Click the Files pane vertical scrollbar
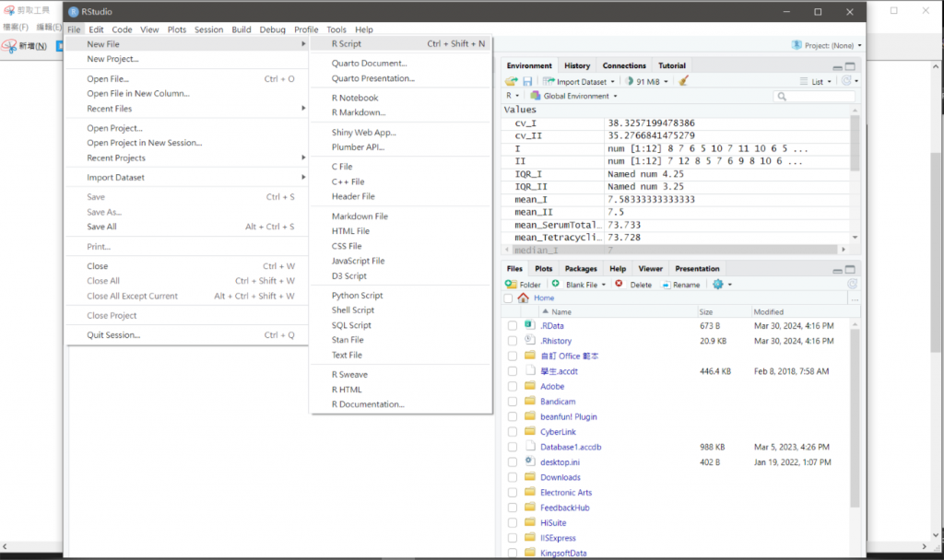944x560 pixels. click(x=855, y=418)
